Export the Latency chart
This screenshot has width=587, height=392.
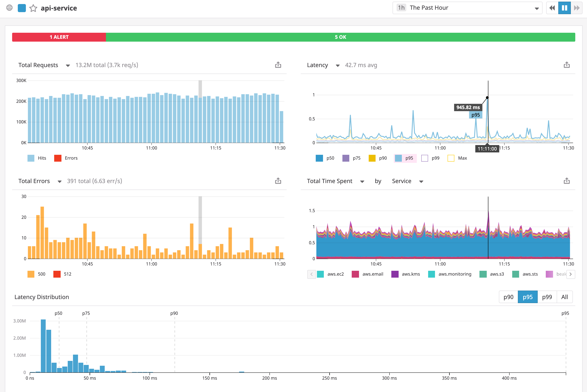[x=567, y=65]
